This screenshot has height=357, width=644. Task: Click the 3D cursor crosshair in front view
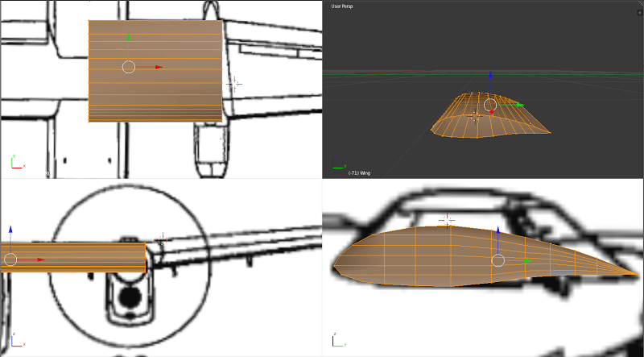tap(163, 239)
